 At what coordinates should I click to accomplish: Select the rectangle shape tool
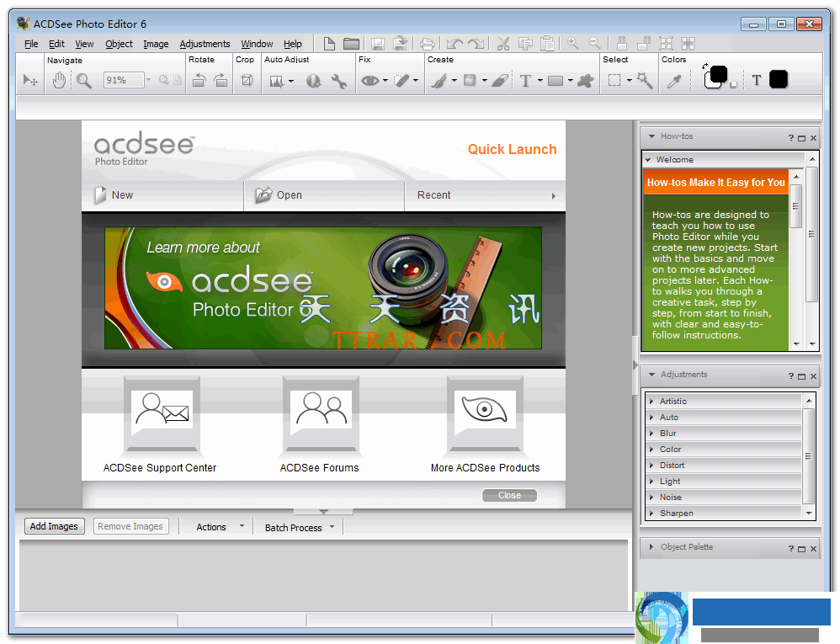[556, 80]
